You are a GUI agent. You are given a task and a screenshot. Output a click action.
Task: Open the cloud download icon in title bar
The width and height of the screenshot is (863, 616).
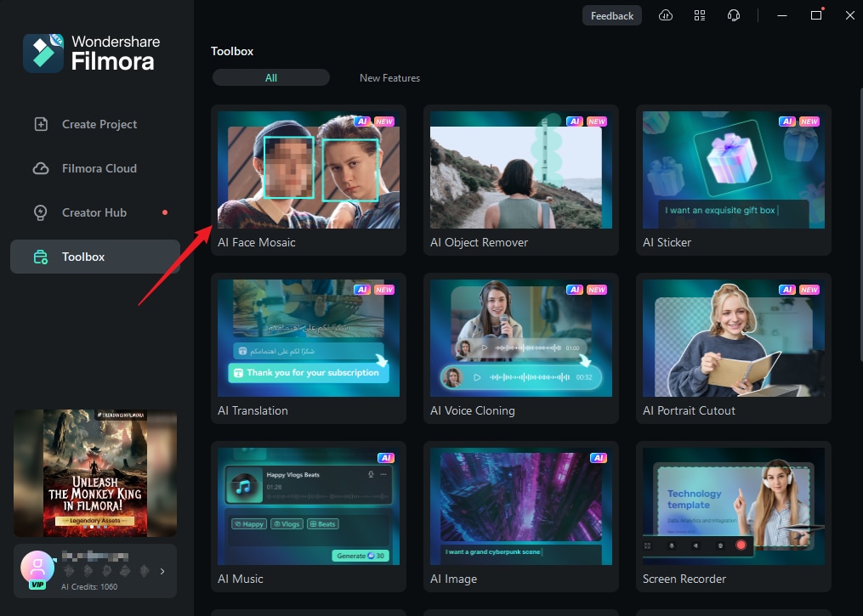(x=666, y=15)
